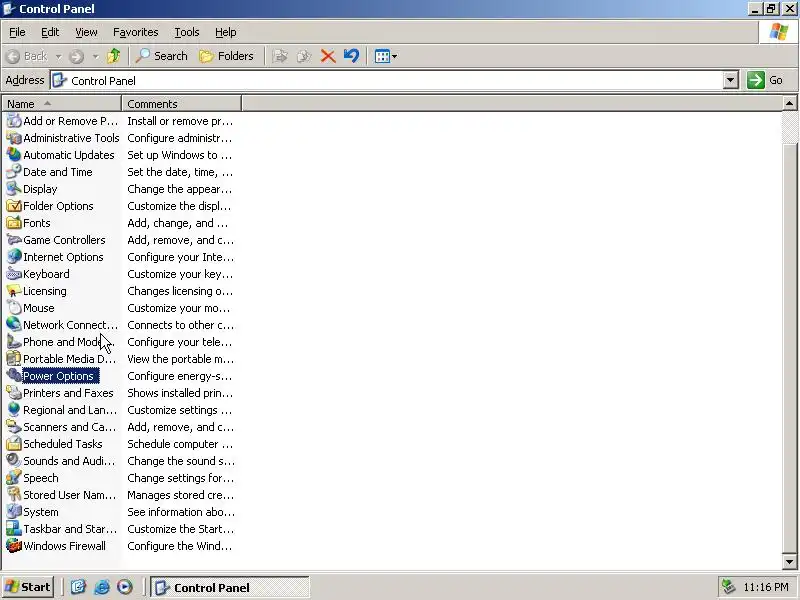The image size is (800, 600).
Task: Click the scrollbar up arrow
Action: (789, 104)
